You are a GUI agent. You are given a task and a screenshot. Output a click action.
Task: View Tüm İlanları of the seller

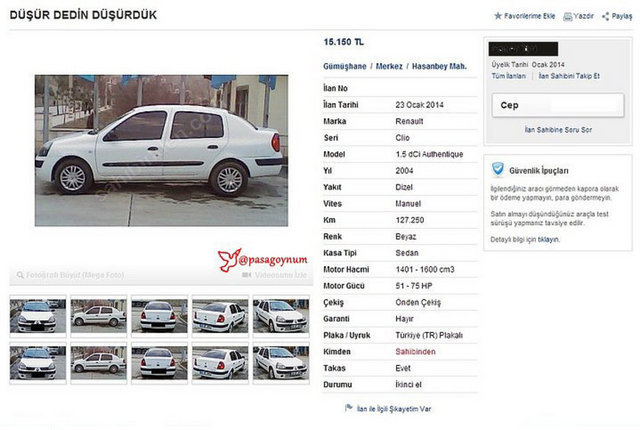click(x=509, y=76)
